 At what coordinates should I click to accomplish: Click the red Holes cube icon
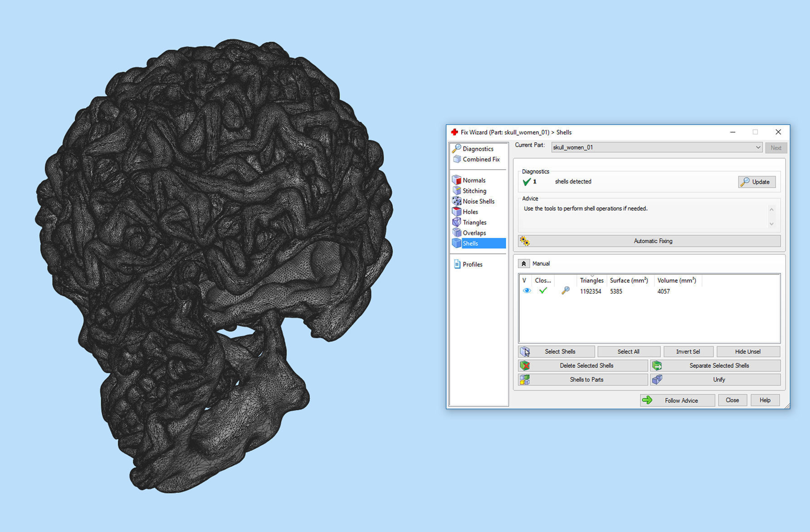pyautogui.click(x=457, y=211)
